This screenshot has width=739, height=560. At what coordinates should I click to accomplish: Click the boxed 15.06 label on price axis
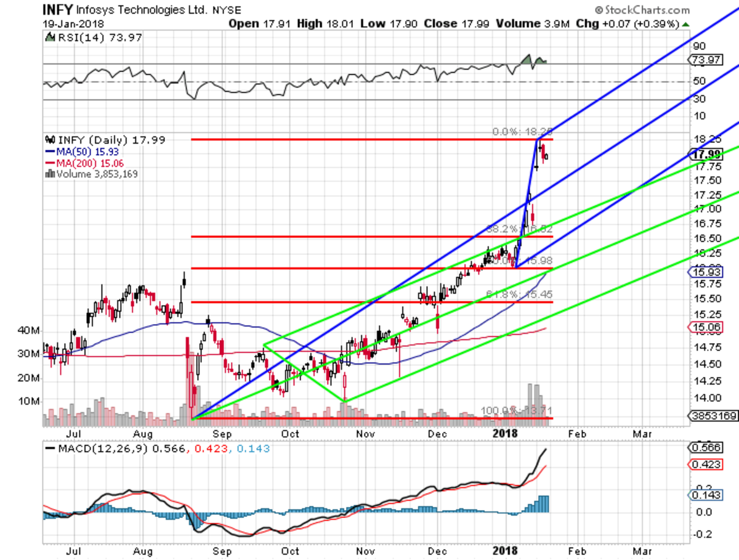(705, 327)
